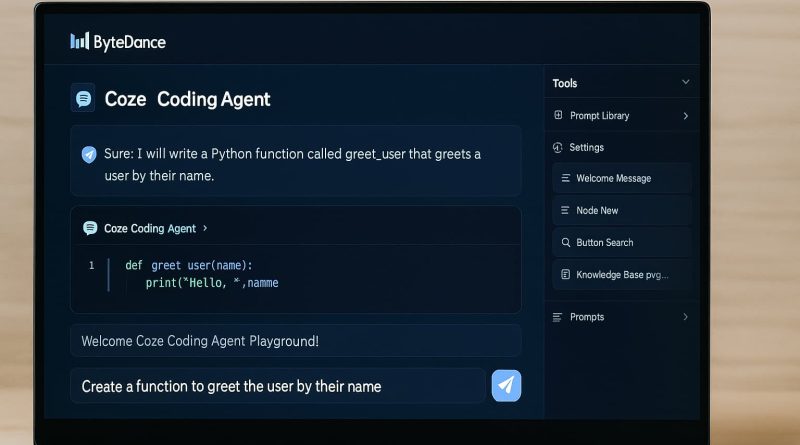Collapse the Tools panel chevron
The width and height of the screenshot is (800, 445).
[x=686, y=82]
